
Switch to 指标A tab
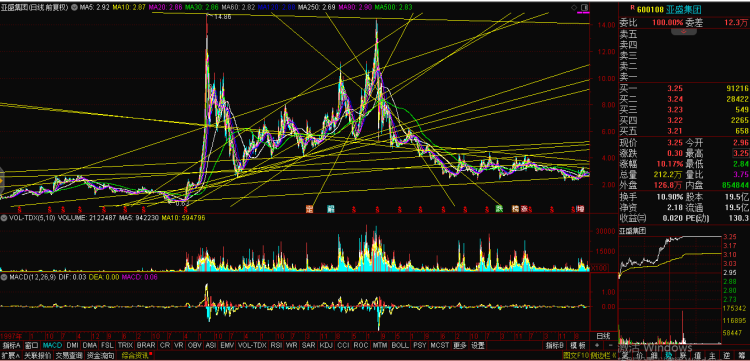[11, 345]
